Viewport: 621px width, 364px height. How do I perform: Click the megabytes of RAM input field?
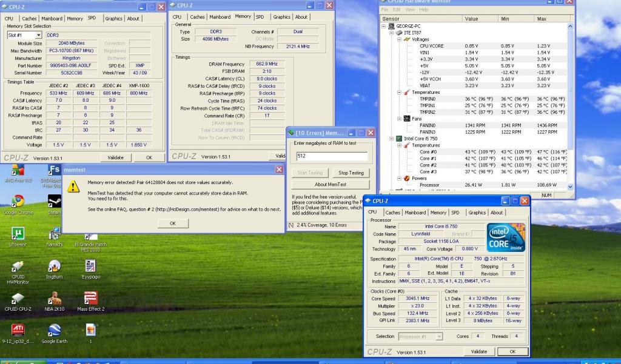(x=332, y=156)
